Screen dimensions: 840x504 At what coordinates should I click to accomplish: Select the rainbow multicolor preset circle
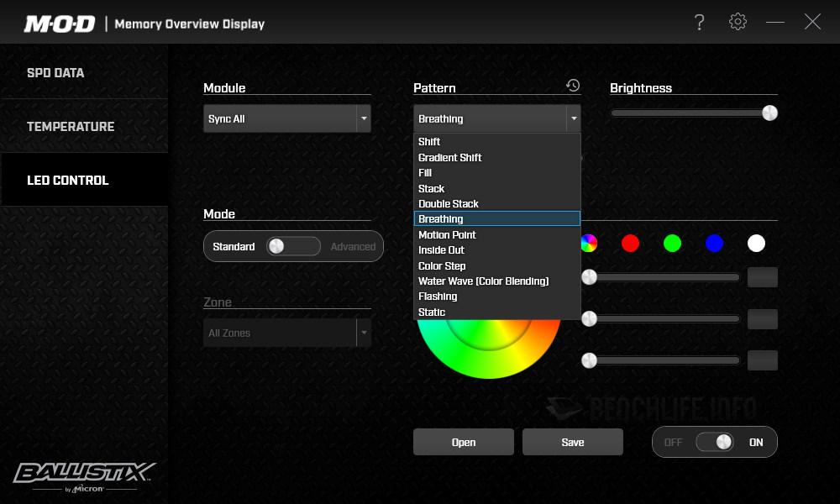(589, 244)
